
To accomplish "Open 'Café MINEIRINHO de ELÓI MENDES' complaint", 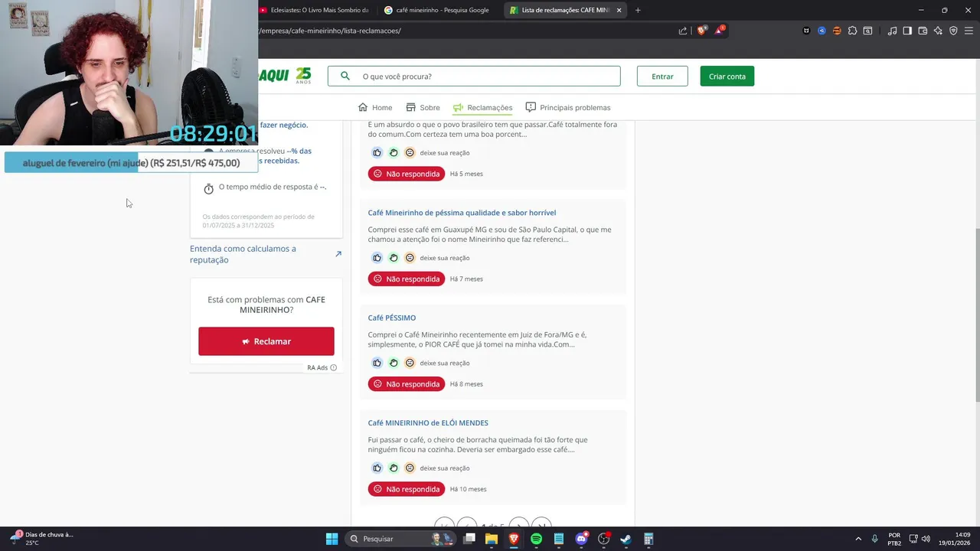I will (428, 422).
